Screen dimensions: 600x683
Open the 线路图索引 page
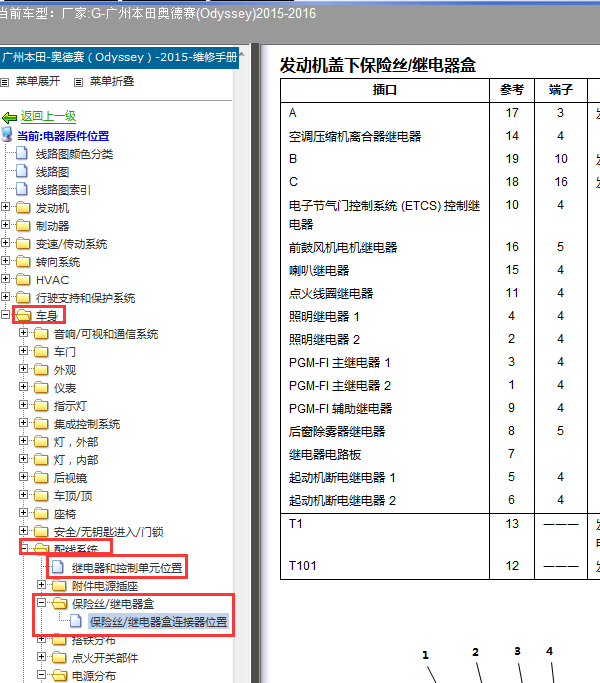63,190
